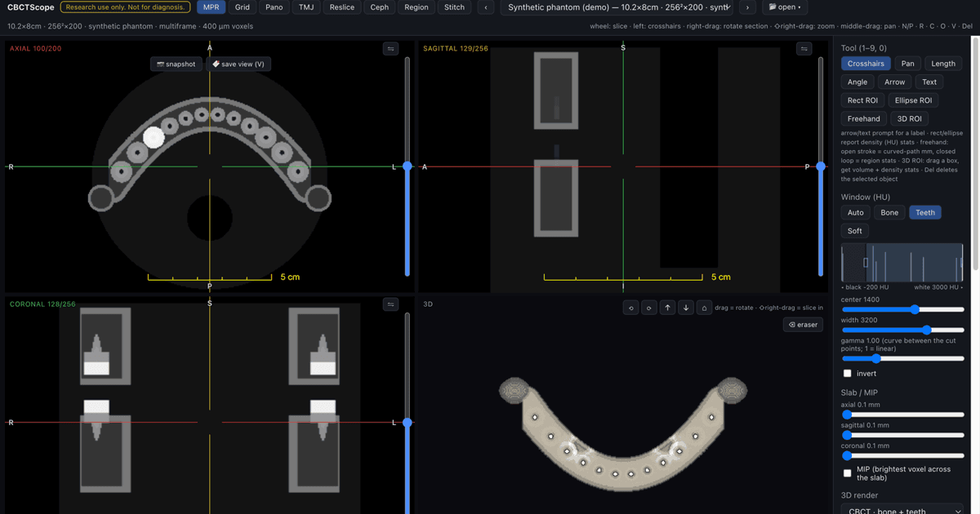This screenshot has height=514, width=980.
Task: Adjust the window center slider
Action: [x=903, y=310]
